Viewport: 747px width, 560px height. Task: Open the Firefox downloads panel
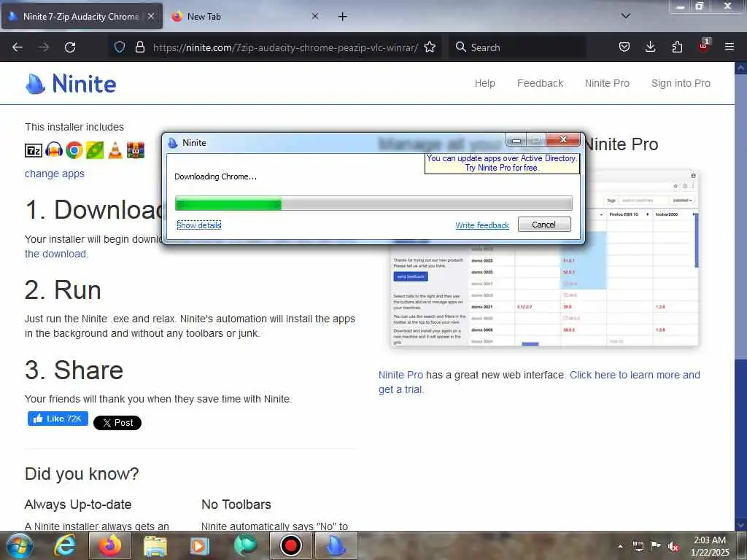(650, 47)
